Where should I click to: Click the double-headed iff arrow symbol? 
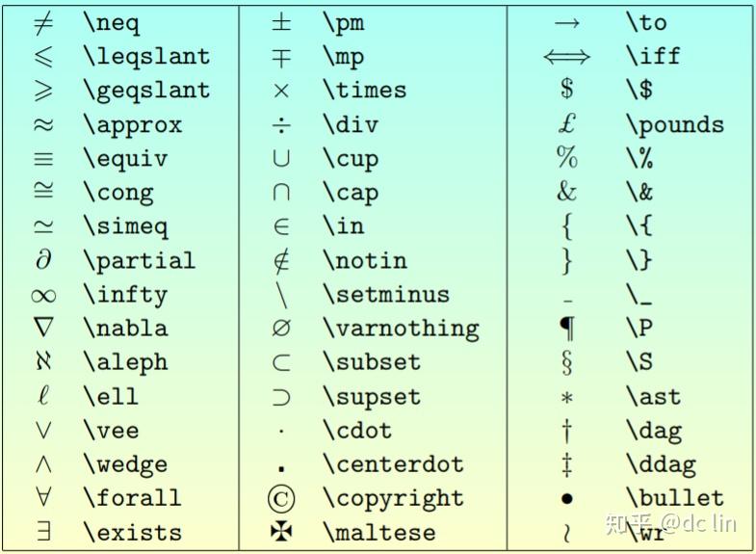point(567,56)
